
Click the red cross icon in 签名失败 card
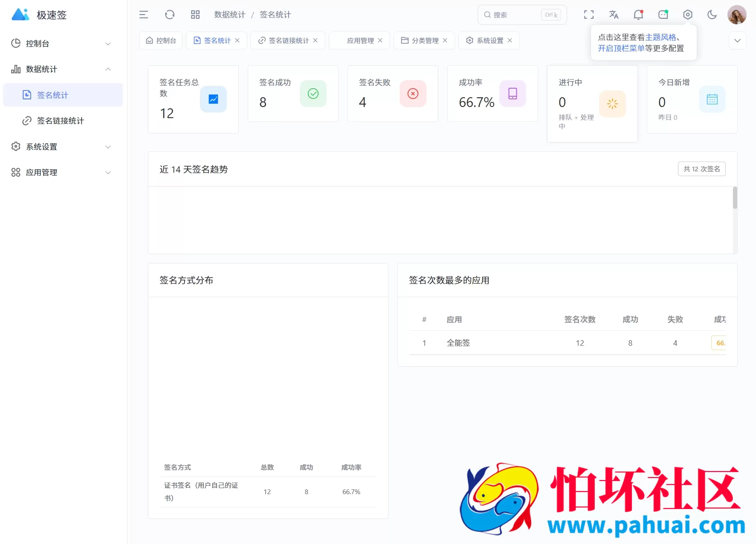point(413,93)
